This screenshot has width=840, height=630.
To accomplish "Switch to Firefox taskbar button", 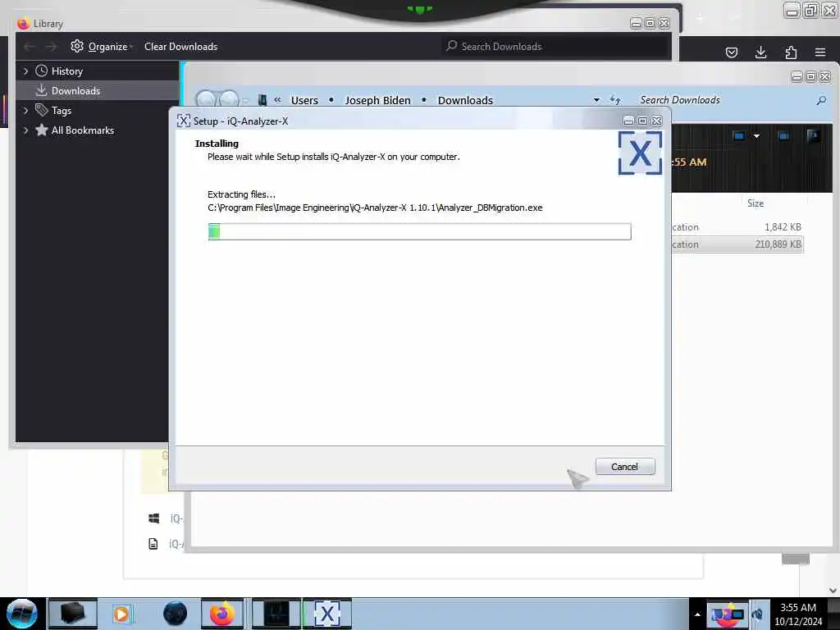I will click(222, 614).
